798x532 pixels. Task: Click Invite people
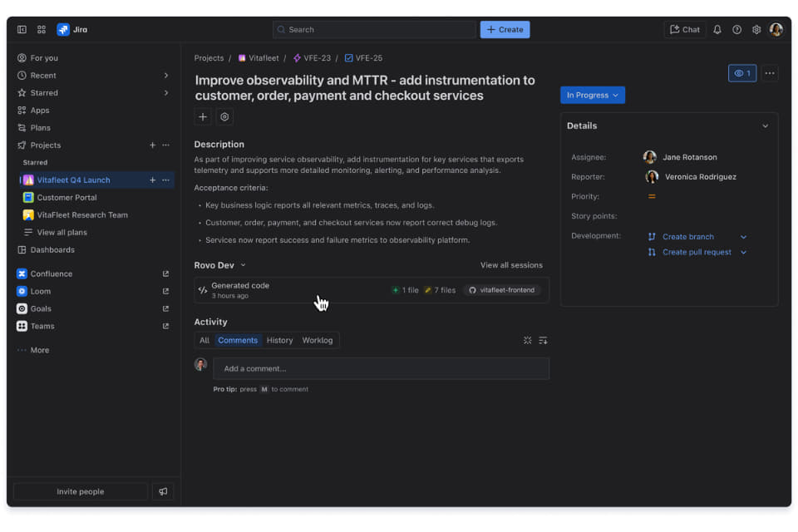(x=81, y=492)
